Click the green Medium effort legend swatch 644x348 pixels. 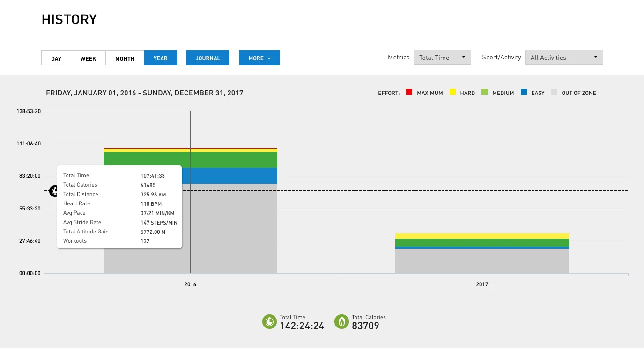pos(484,93)
